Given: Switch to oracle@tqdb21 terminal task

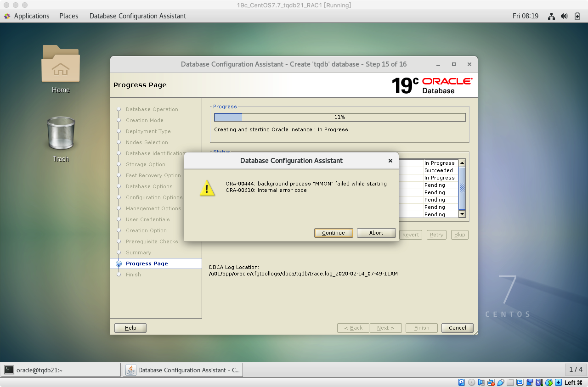Looking at the screenshot, I should tap(61, 370).
